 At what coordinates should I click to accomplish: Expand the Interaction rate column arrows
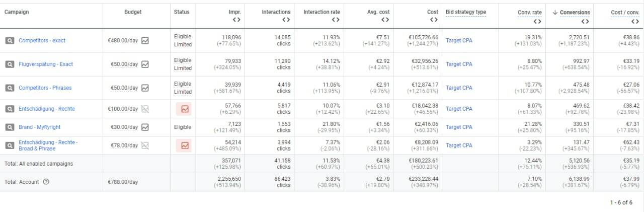tap(336, 20)
